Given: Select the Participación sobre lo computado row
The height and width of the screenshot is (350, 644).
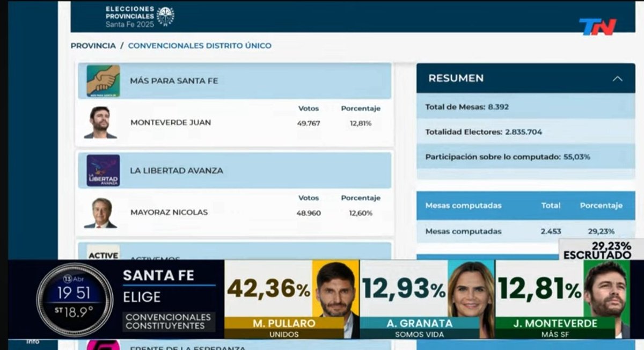Looking at the screenshot, I should pyautogui.click(x=526, y=157).
